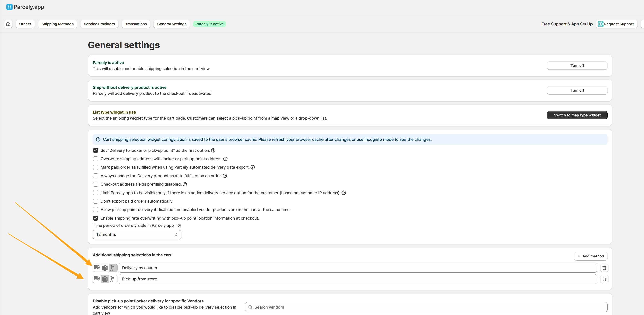Open the 12 months time period dropdown
644x315 pixels.
(137, 234)
